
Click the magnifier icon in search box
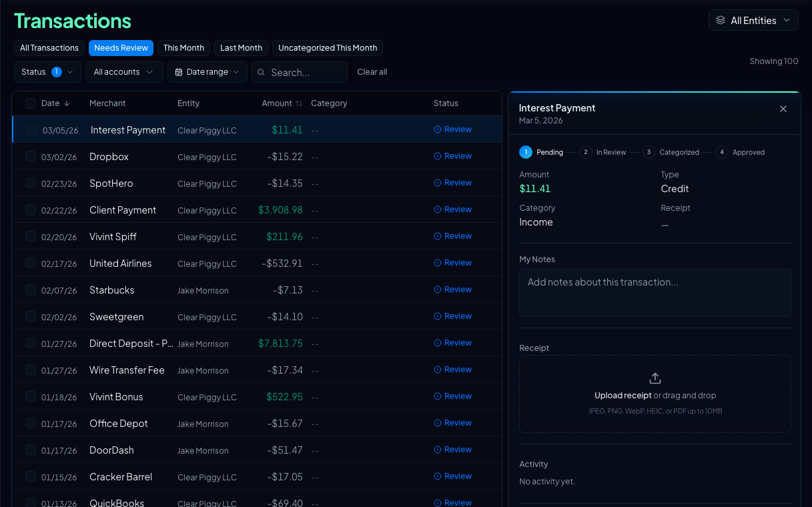262,72
